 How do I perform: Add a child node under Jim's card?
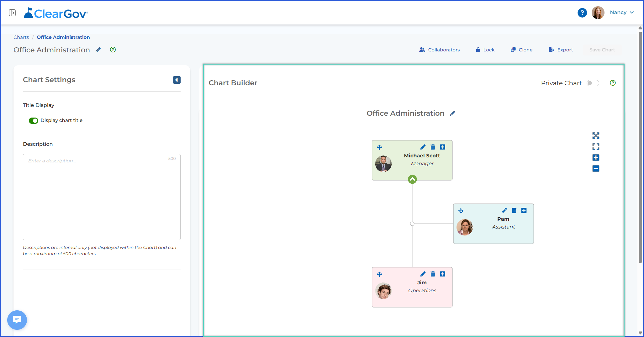pos(443,274)
